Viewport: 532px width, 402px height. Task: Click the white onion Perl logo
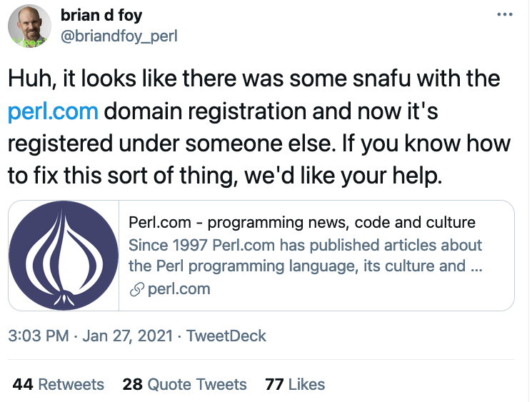(x=63, y=255)
